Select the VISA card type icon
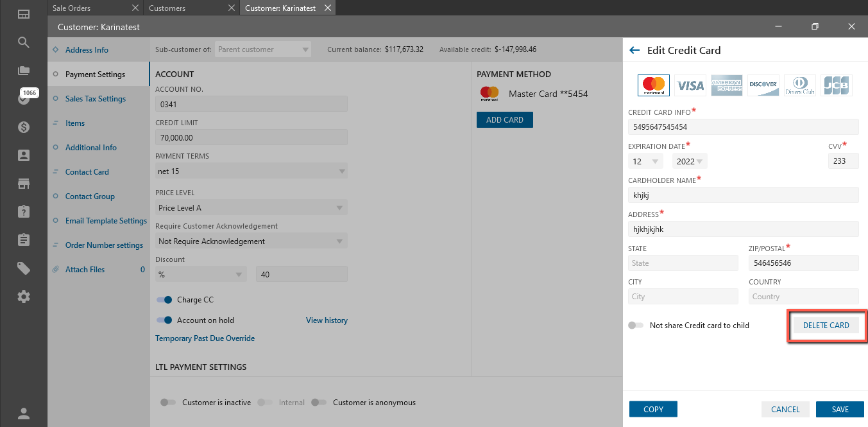The image size is (868, 427). point(690,85)
